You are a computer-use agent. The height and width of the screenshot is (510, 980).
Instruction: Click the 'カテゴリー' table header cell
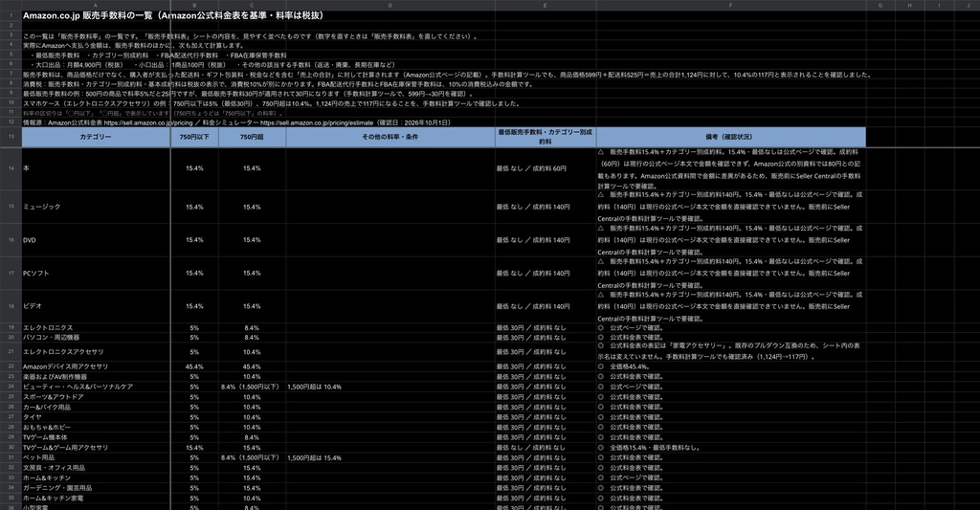96,137
